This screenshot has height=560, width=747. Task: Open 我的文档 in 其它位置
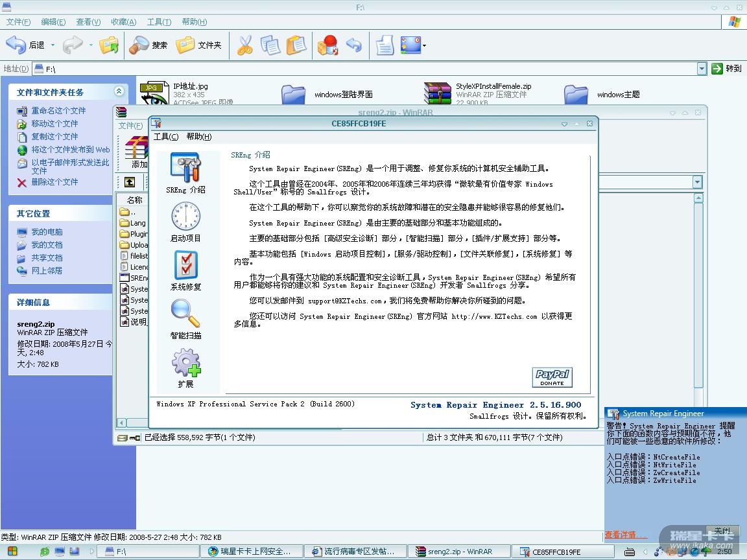click(x=47, y=245)
